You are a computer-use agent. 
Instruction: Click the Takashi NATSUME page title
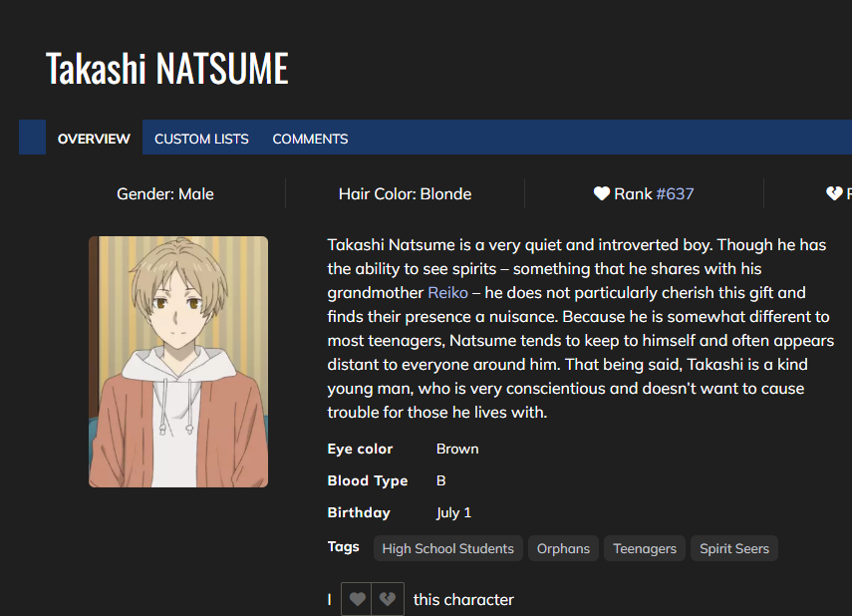coord(167,69)
